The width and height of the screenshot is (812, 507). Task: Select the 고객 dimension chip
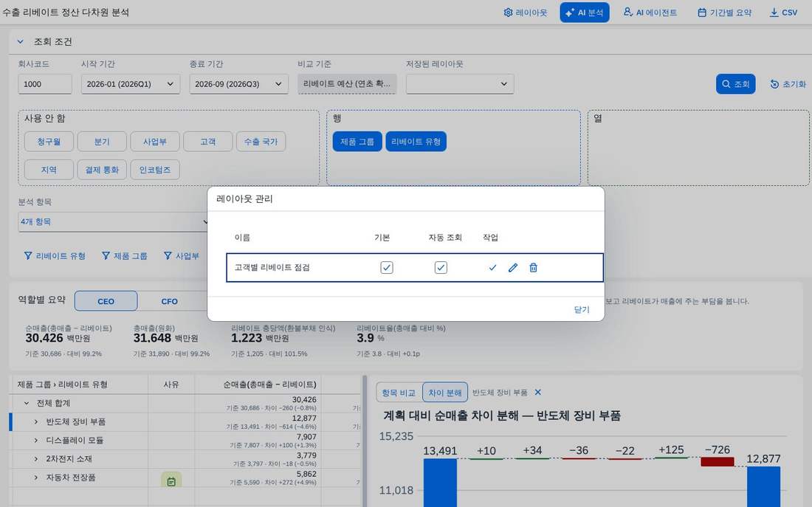pyautogui.click(x=208, y=142)
